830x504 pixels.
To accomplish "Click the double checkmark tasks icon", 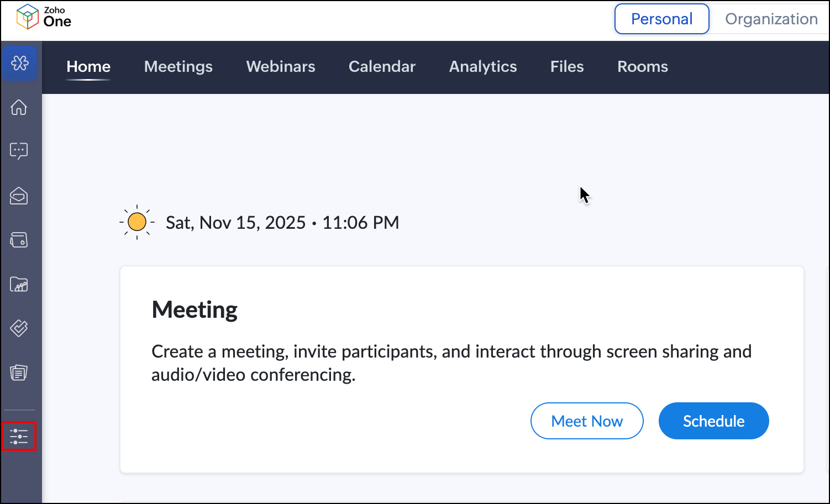I will tap(19, 328).
